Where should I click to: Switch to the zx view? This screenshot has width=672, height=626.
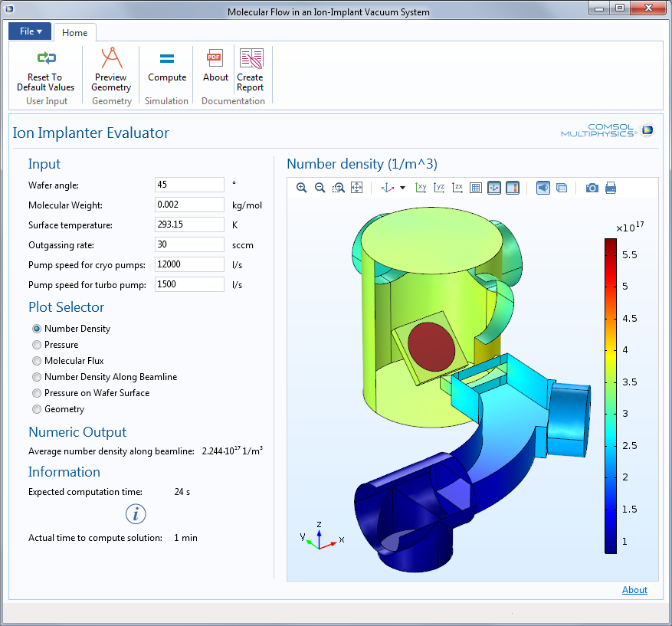(457, 188)
